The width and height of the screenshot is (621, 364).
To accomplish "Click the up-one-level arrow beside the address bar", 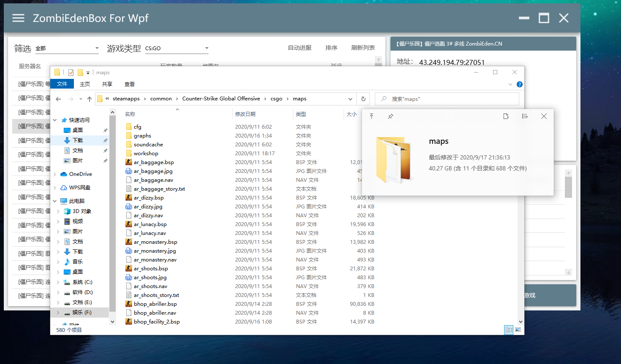I will (89, 99).
